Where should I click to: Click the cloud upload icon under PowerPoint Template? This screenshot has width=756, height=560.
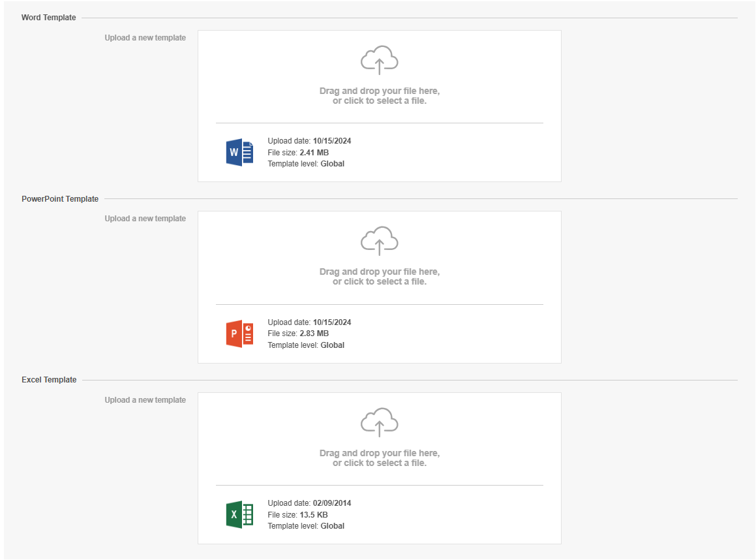click(379, 241)
